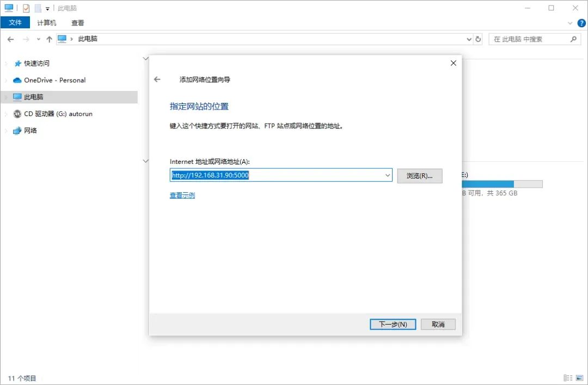This screenshot has width=588, height=385.
Task: Click the 此电脑 address bar breadcrumb
Action: pos(88,39)
